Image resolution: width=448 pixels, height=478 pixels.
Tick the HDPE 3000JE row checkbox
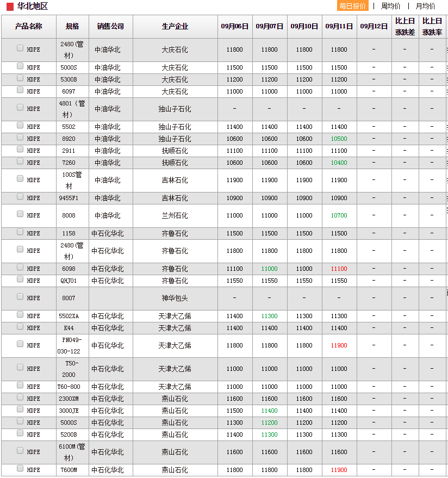pyautogui.click(x=20, y=409)
